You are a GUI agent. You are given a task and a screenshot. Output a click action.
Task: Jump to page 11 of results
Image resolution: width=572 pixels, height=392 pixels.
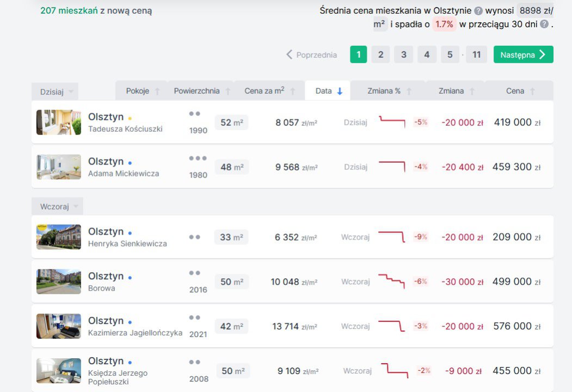[476, 54]
